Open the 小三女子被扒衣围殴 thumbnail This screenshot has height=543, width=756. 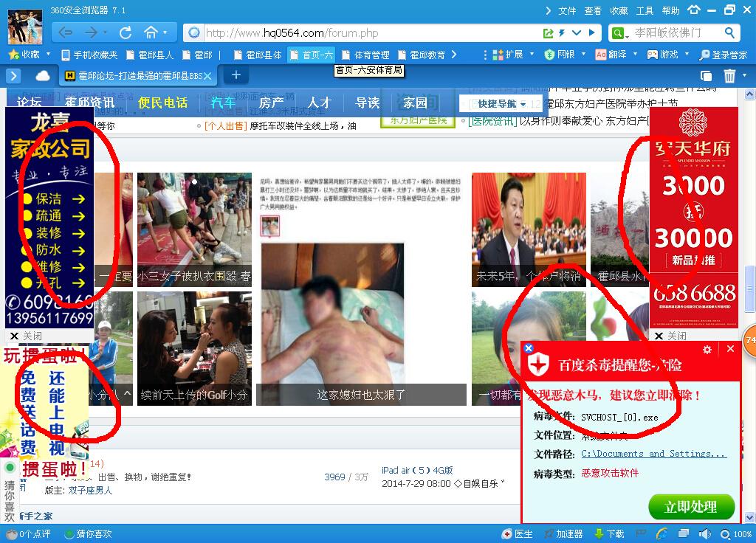coord(194,230)
